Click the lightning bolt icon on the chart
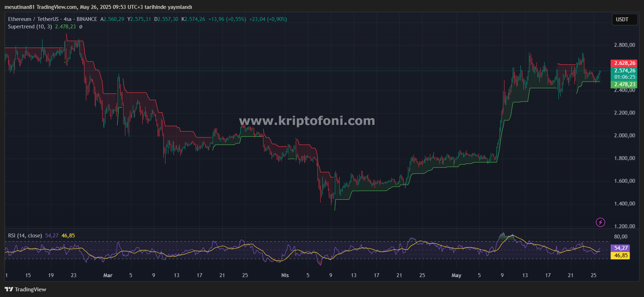Screen dimensions: 644x297 pos(600,222)
